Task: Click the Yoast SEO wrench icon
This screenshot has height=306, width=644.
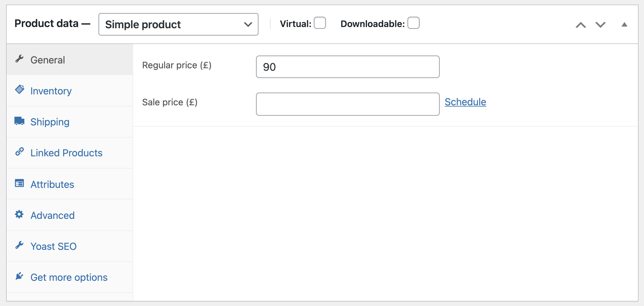Action: 19,245
